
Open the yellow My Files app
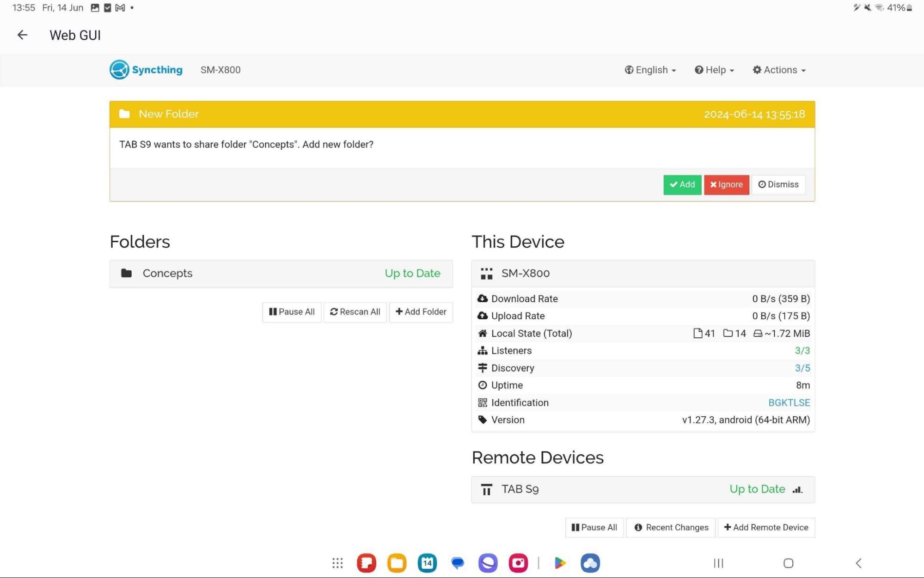pyautogui.click(x=397, y=563)
